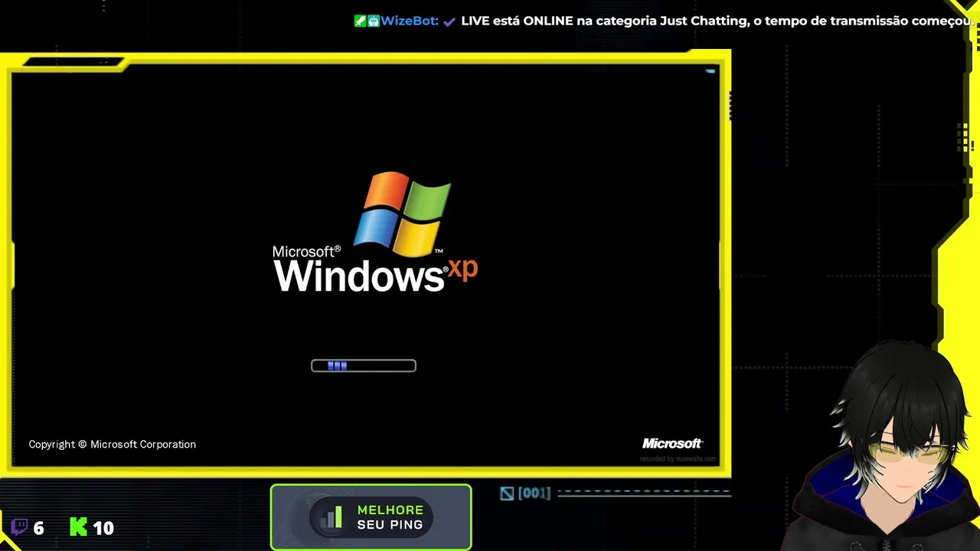Image resolution: width=980 pixels, height=551 pixels.
Task: Click the WizeBot username in chat
Action: (x=410, y=21)
